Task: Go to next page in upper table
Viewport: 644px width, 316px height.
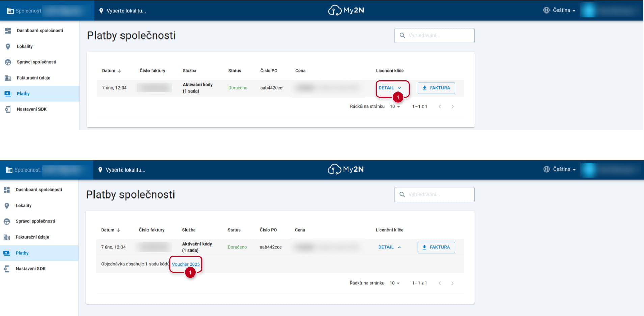Action: pos(453,107)
